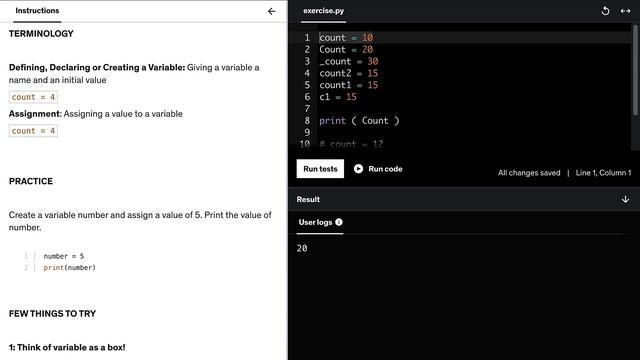Click the commented line '# count = 12'
The width and height of the screenshot is (640, 360).
(351, 144)
